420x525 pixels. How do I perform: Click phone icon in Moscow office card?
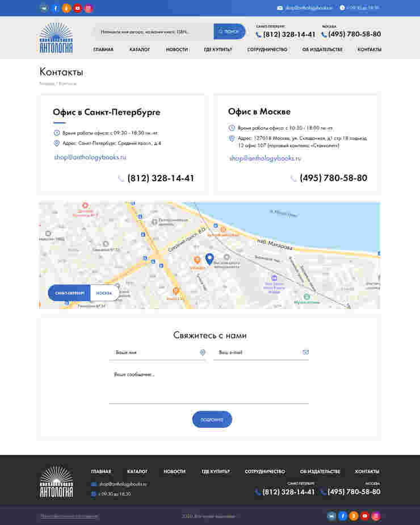pyautogui.click(x=293, y=178)
